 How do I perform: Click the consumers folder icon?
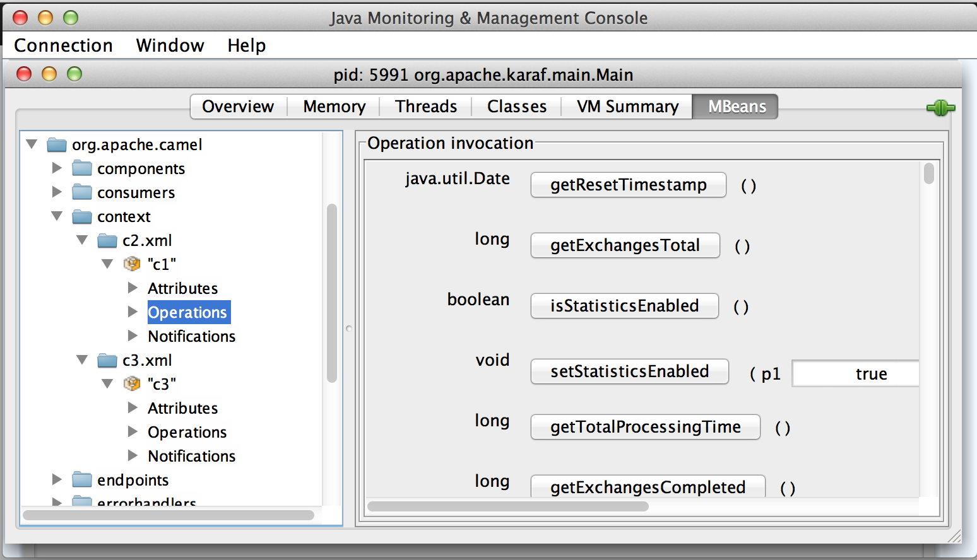click(x=82, y=192)
